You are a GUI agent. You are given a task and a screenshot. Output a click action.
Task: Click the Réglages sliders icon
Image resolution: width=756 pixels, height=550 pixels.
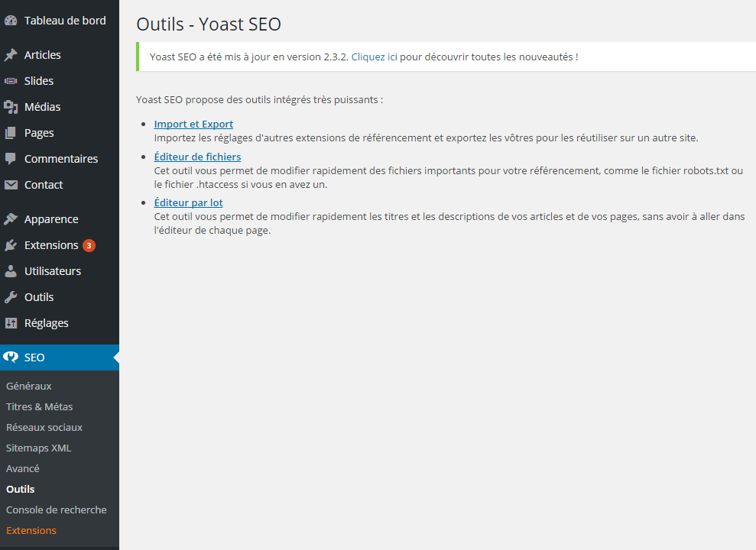click(x=11, y=323)
